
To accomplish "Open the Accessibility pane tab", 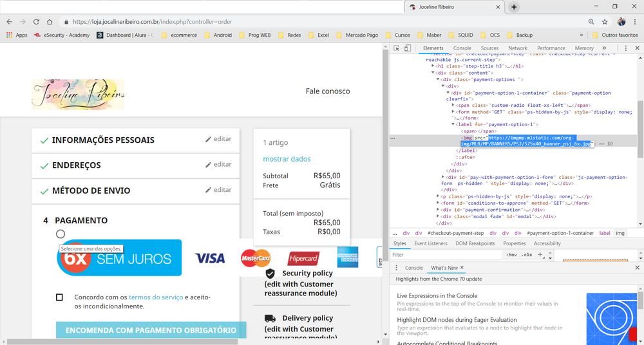I will tap(547, 243).
